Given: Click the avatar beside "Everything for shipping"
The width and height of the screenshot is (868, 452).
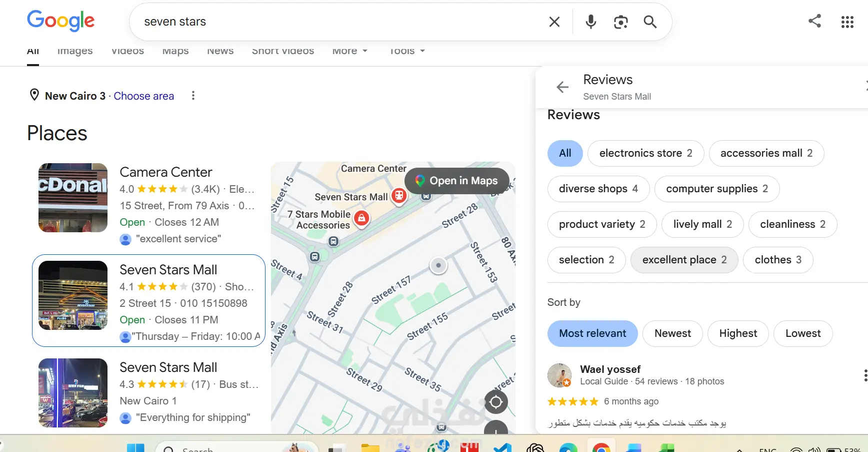Looking at the screenshot, I should pyautogui.click(x=125, y=418).
